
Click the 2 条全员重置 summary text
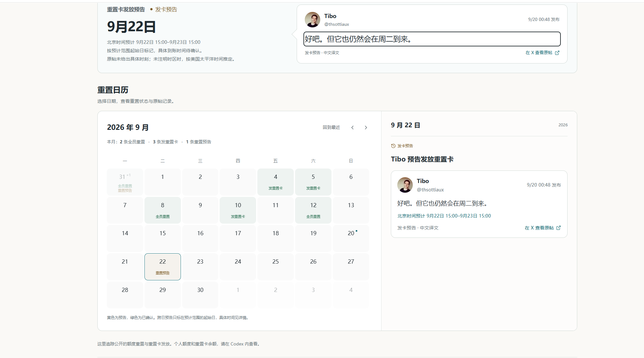pos(133,142)
